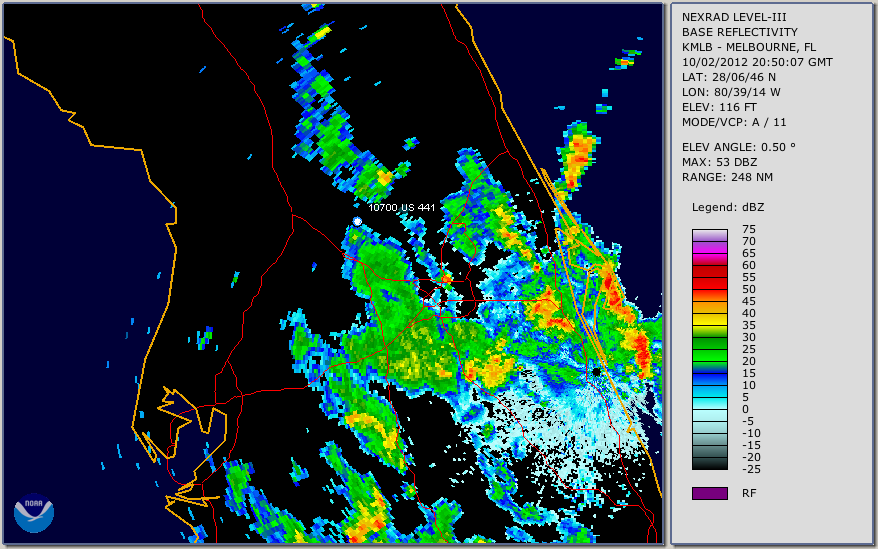Click the 'ELEV ANGLE: 0.50 °' line
Viewport: 878px width, 549px height.
pos(739,147)
